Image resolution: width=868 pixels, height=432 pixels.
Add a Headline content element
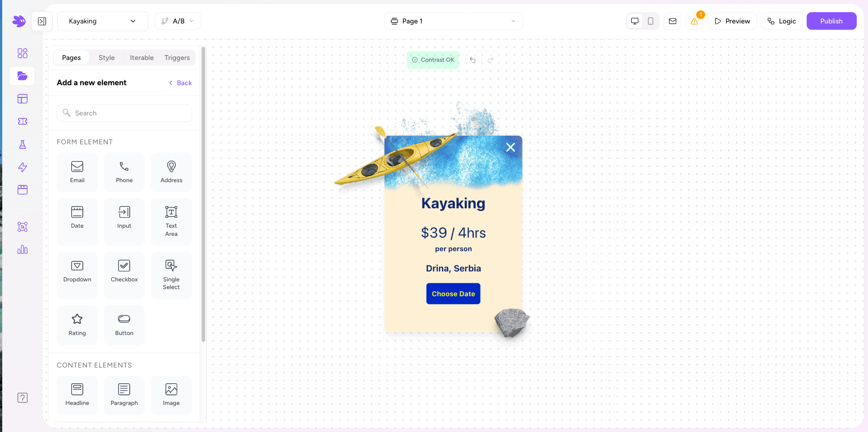point(77,395)
